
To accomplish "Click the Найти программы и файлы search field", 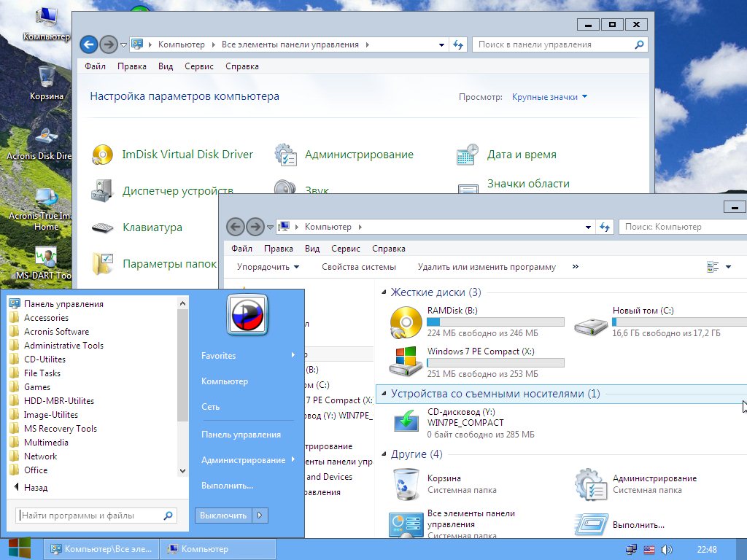I will [x=89, y=516].
